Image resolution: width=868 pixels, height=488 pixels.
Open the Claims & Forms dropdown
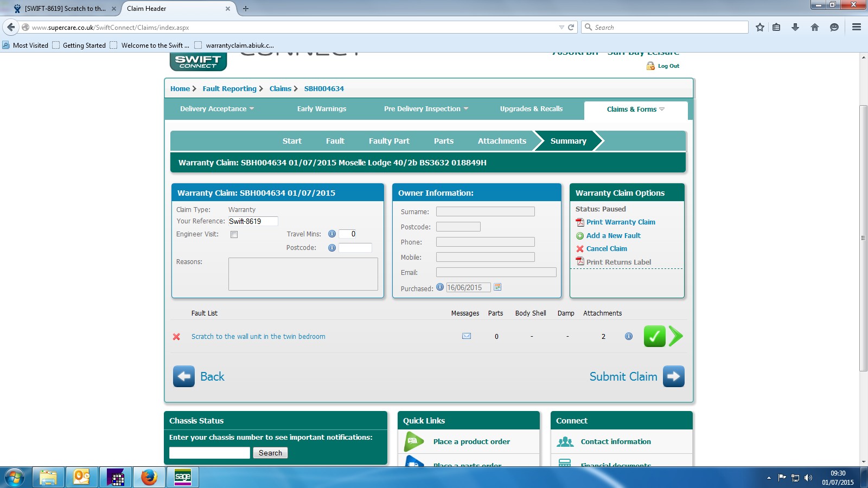[x=635, y=110]
